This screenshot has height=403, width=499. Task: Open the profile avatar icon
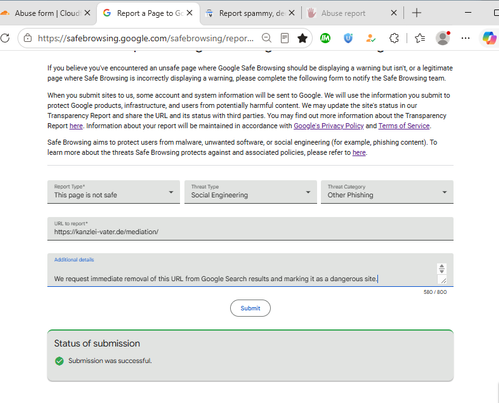443,38
